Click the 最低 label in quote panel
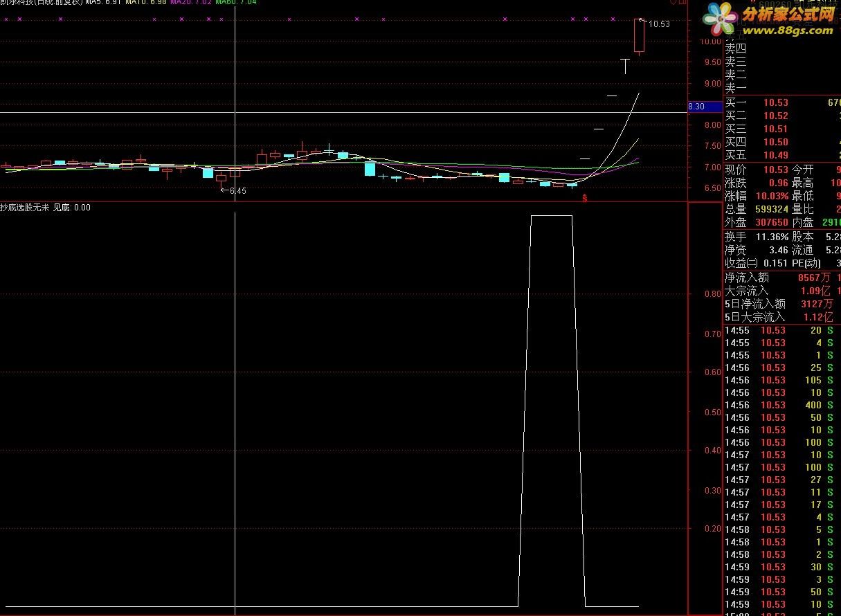Viewport: 841px width, 616px height. [803, 196]
